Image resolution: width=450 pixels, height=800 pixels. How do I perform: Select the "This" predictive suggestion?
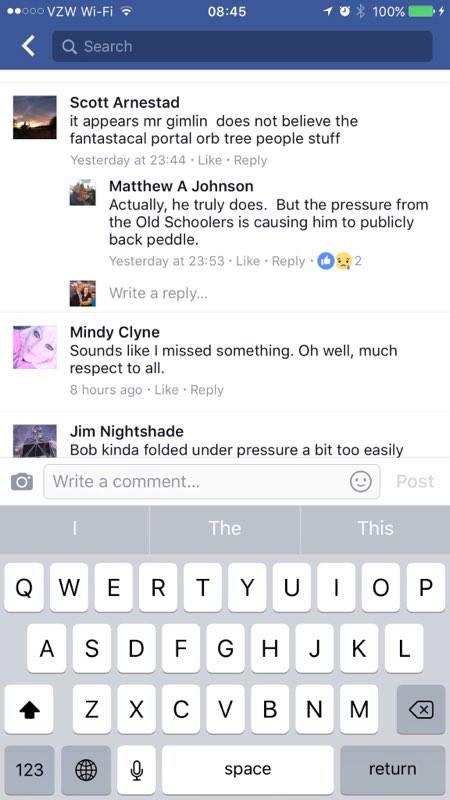click(x=376, y=529)
